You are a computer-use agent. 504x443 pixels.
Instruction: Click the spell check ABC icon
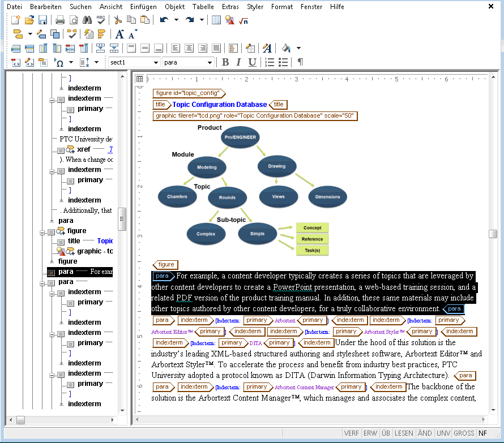tap(101, 20)
